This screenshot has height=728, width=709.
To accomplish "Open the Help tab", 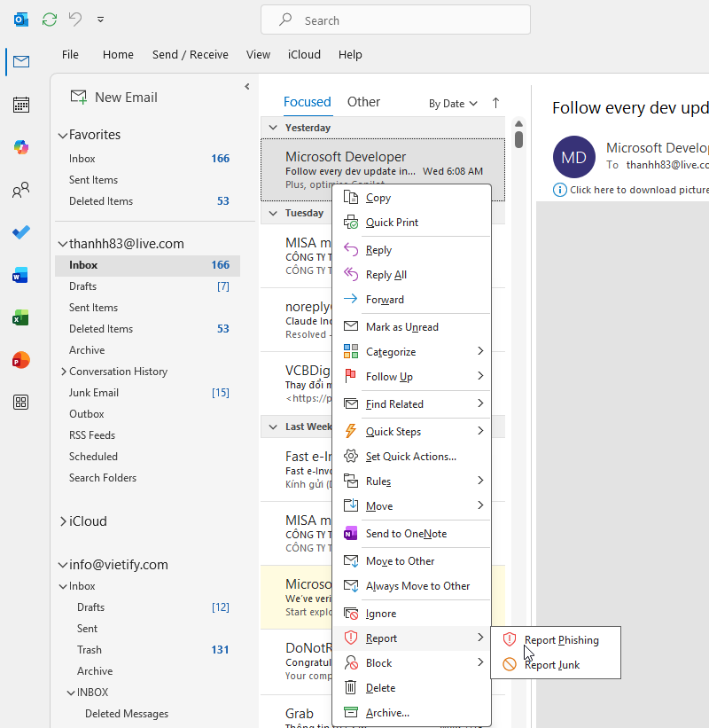I will (350, 55).
